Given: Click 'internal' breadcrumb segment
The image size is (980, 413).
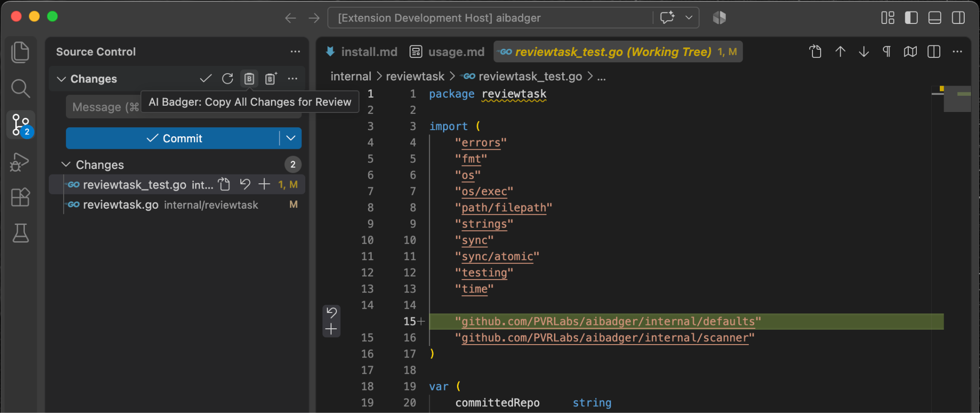Looking at the screenshot, I should (x=351, y=77).
